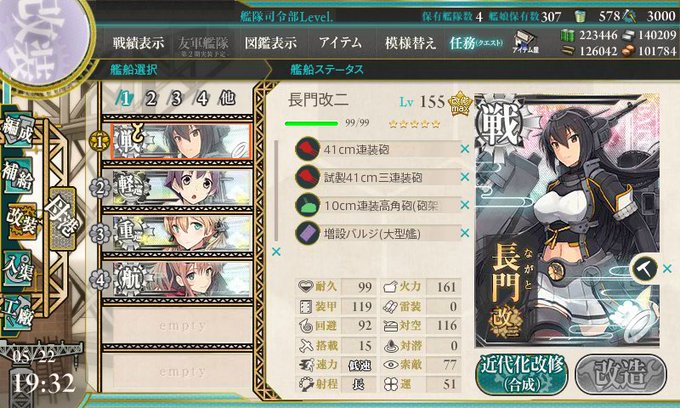The width and height of the screenshot is (680, 408).
Task: Unequip all equipment with left-side X
Action: pos(276,251)
